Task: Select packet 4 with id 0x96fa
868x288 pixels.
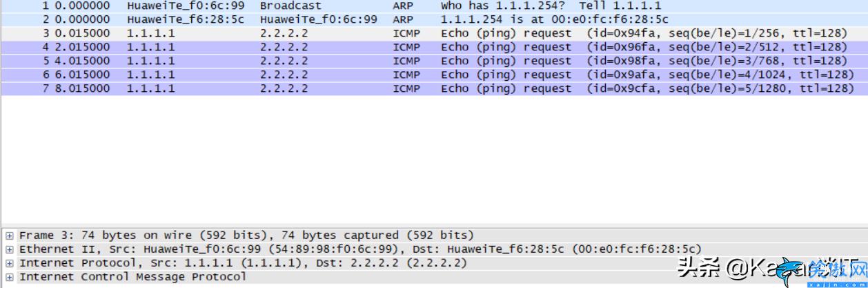Action: (434, 47)
